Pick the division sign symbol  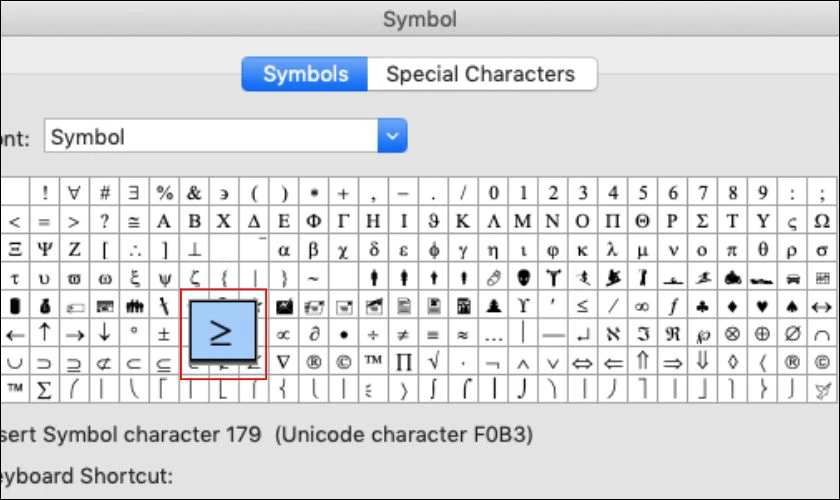373,335
